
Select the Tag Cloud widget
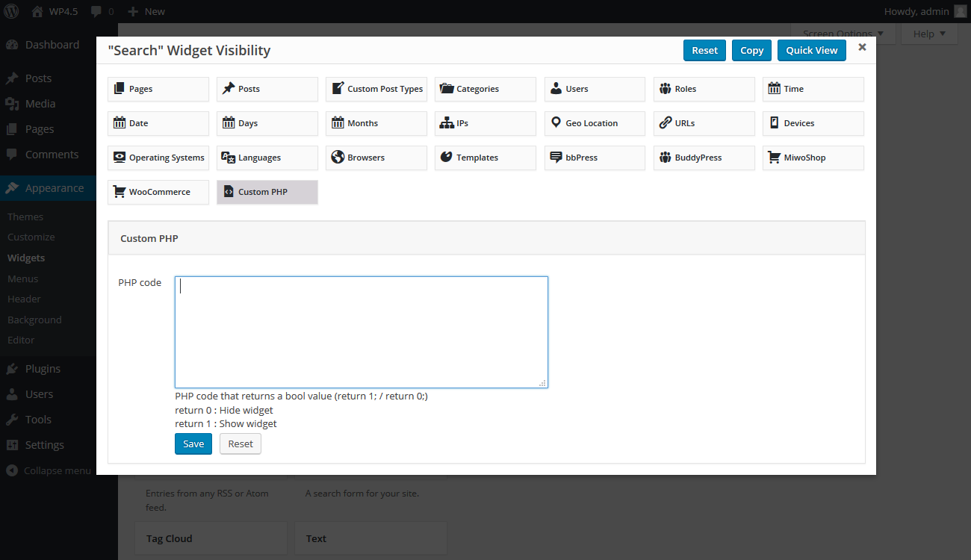(211, 538)
